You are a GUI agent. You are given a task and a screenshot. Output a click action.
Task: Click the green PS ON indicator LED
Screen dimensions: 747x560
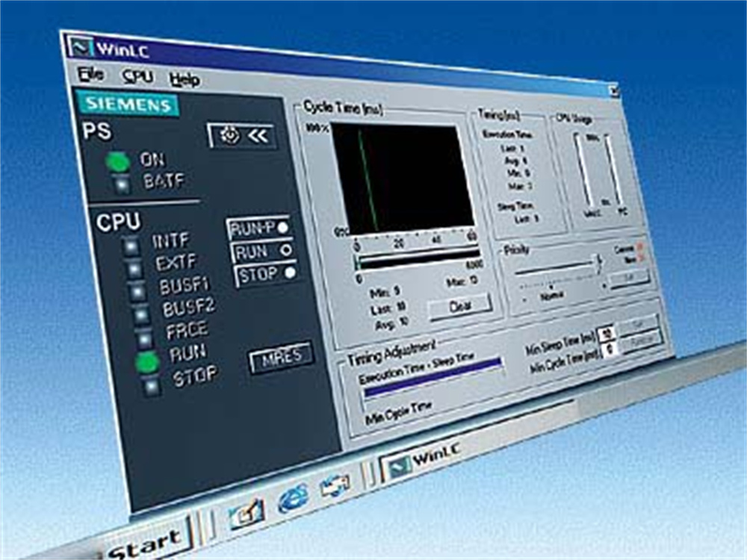117,161
